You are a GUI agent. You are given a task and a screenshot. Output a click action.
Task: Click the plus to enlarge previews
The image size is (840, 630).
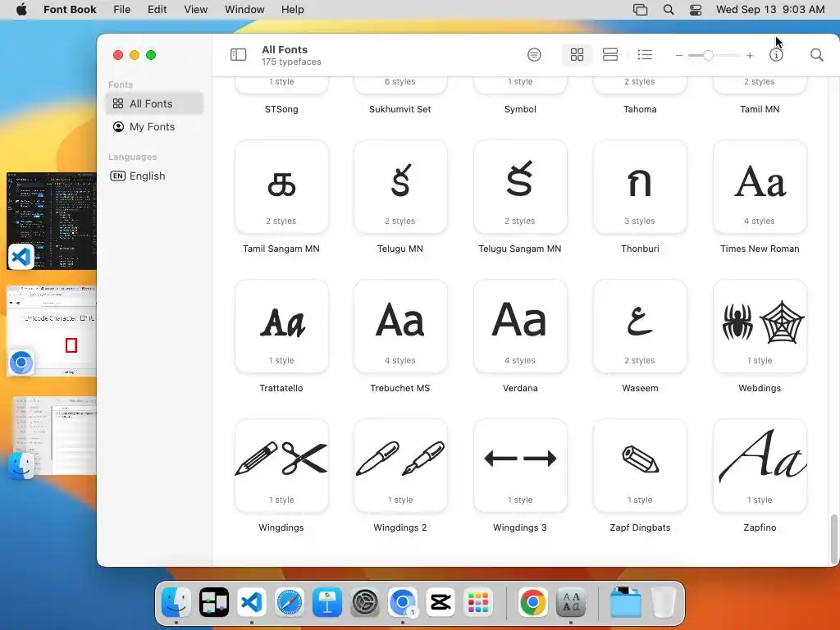click(x=750, y=55)
